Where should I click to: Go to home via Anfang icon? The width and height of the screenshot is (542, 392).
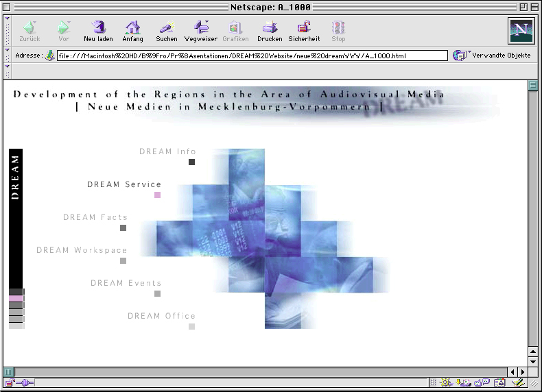pyautogui.click(x=132, y=28)
